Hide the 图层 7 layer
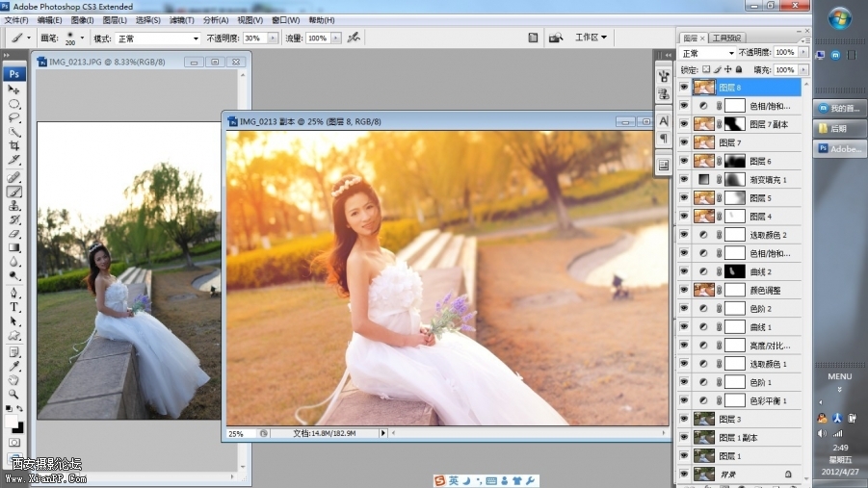 (x=684, y=142)
